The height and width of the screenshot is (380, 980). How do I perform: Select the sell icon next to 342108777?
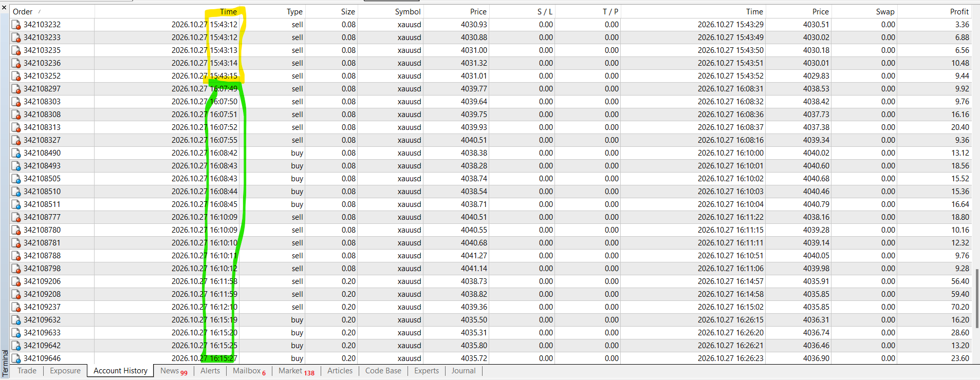[x=16, y=217]
